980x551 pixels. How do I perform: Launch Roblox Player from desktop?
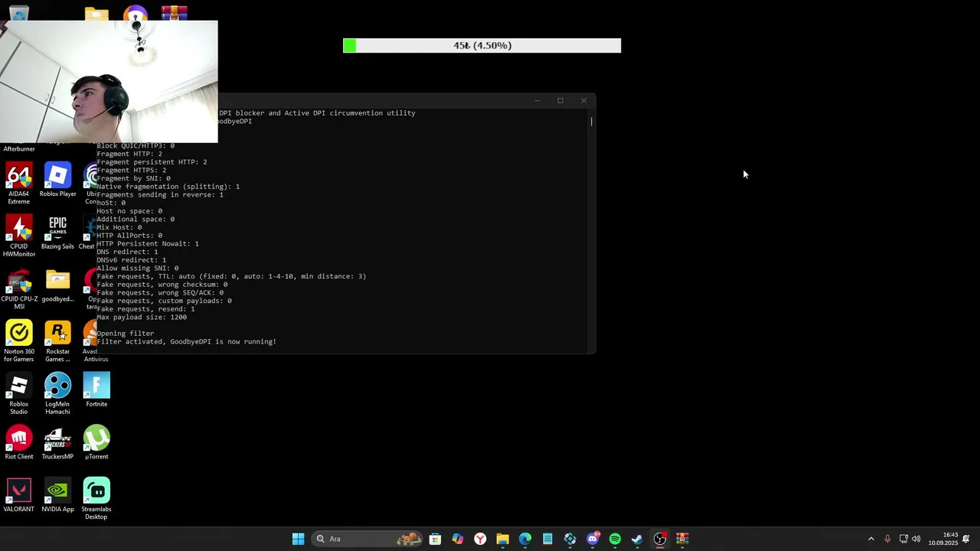[57, 181]
